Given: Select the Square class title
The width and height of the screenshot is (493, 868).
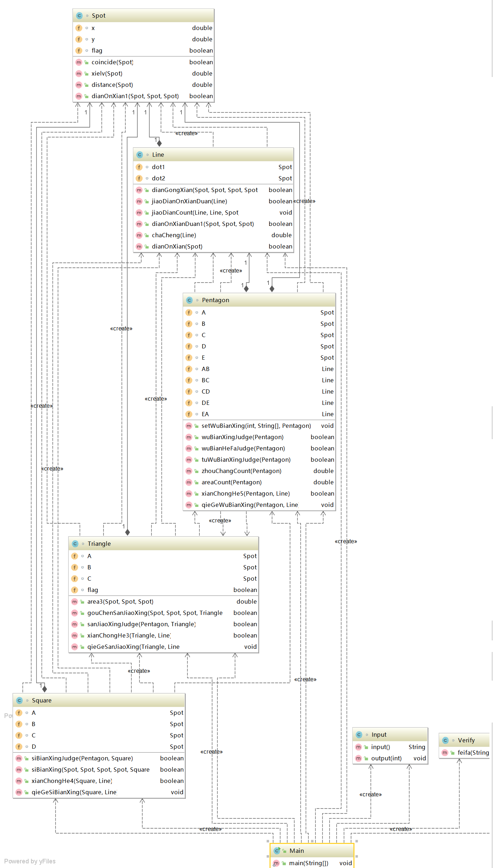Looking at the screenshot, I should (42, 700).
